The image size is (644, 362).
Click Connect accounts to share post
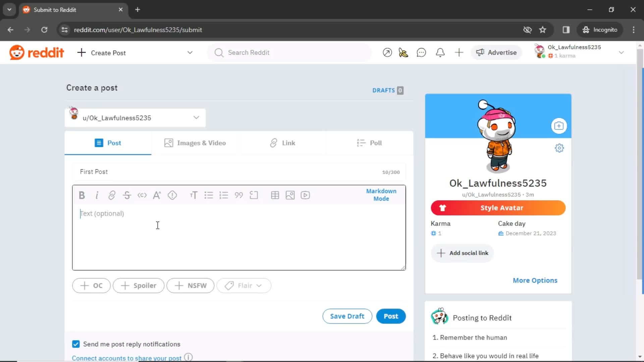(x=127, y=358)
